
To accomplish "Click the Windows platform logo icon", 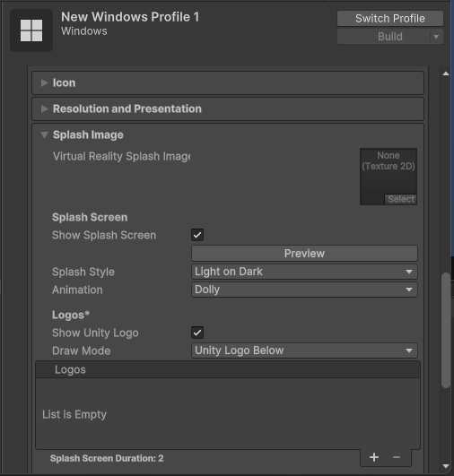I will pos(31,30).
